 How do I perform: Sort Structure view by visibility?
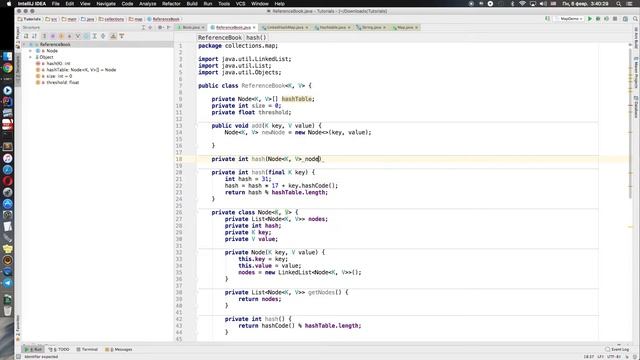[x=26, y=36]
